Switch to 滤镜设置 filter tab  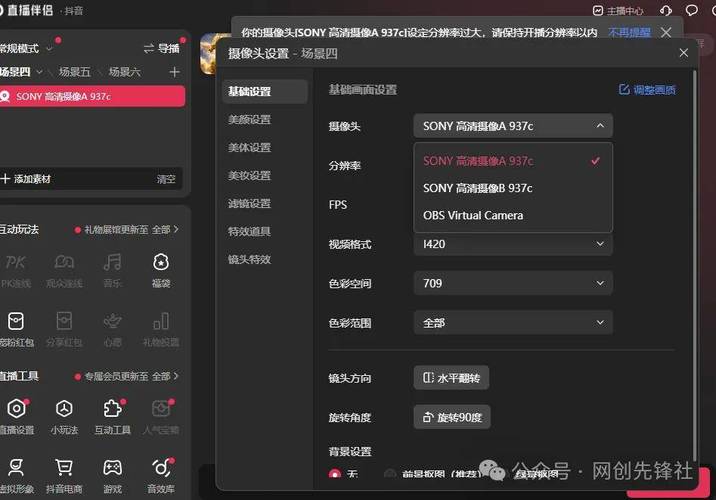(x=249, y=204)
